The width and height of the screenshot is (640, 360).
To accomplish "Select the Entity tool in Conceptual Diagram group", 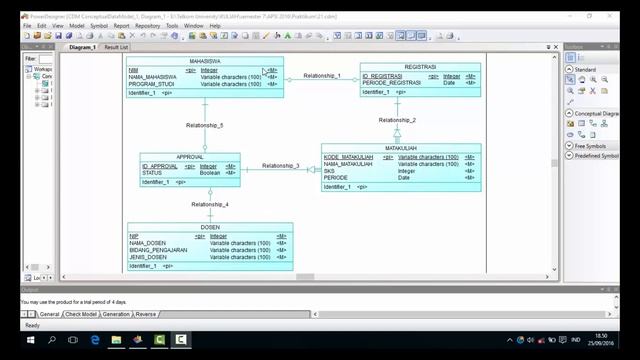I will (582, 124).
